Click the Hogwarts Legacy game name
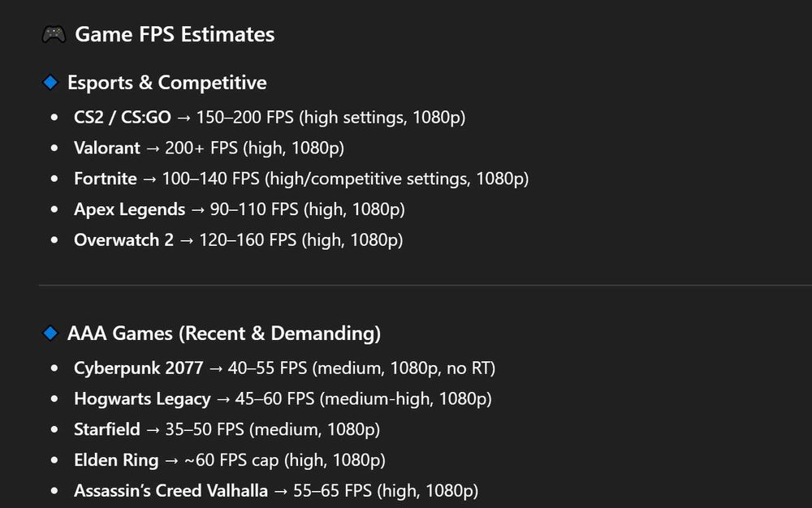Screen dimensions: 812x508 pos(141,398)
